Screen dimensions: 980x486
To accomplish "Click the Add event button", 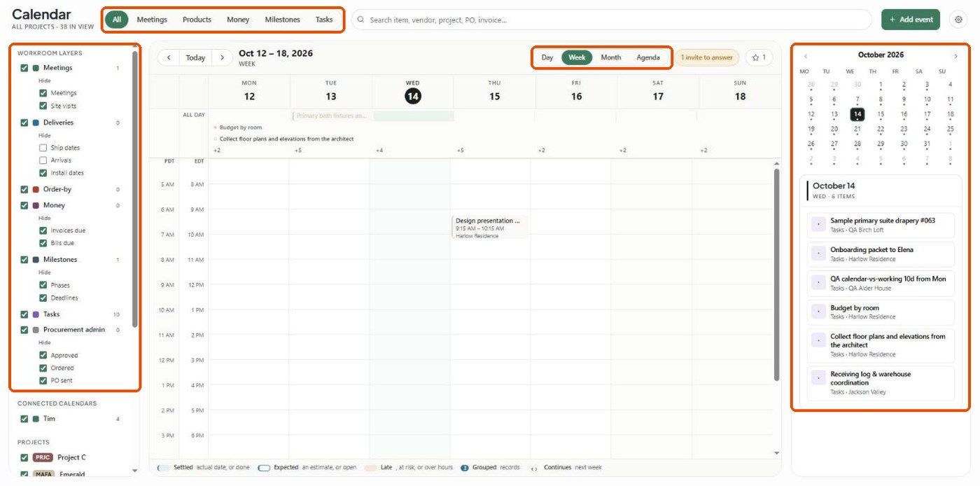I will 910,20.
